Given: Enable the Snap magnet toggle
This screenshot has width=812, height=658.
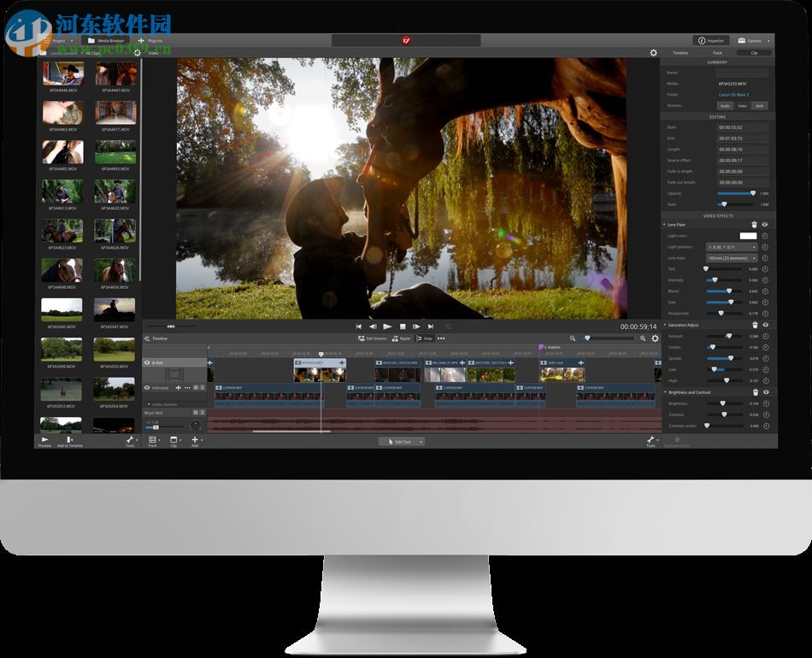Looking at the screenshot, I should (x=425, y=338).
